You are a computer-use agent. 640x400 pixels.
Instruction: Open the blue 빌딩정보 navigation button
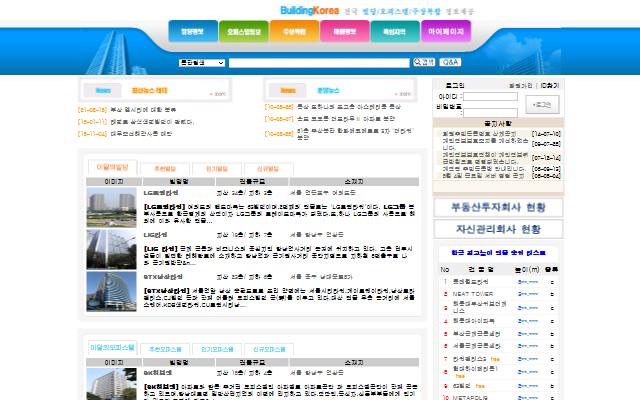(x=193, y=31)
